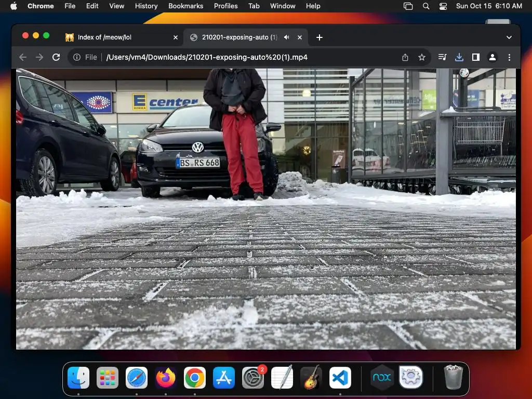This screenshot has height=399, width=532.
Task: Open the File menu
Action: (x=70, y=6)
